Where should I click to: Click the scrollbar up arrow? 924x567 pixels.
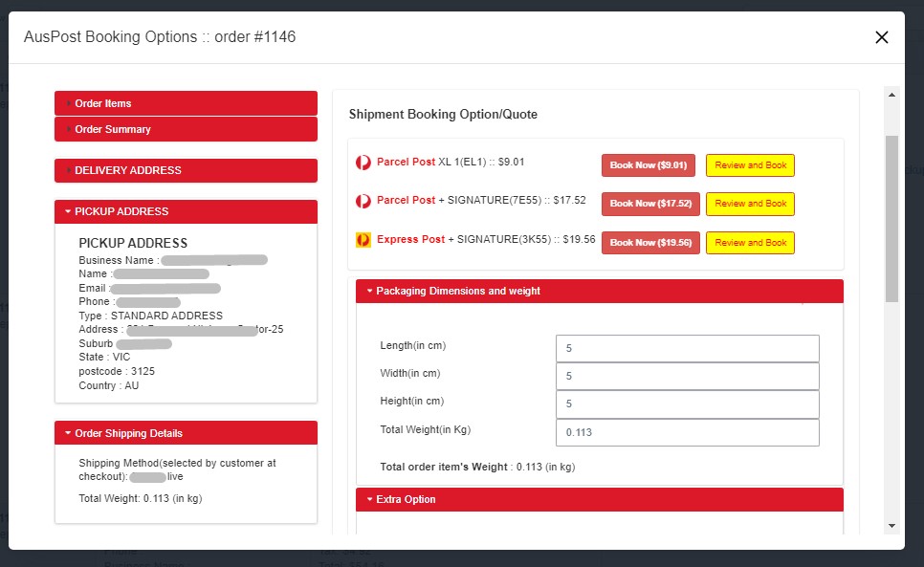point(891,95)
